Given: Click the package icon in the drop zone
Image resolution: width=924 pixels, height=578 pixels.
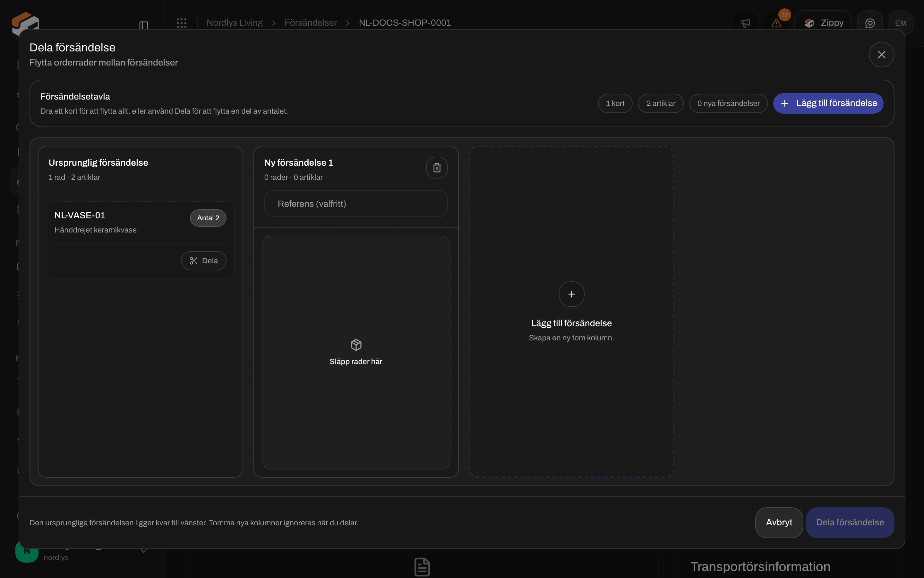Looking at the screenshot, I should click(x=356, y=345).
